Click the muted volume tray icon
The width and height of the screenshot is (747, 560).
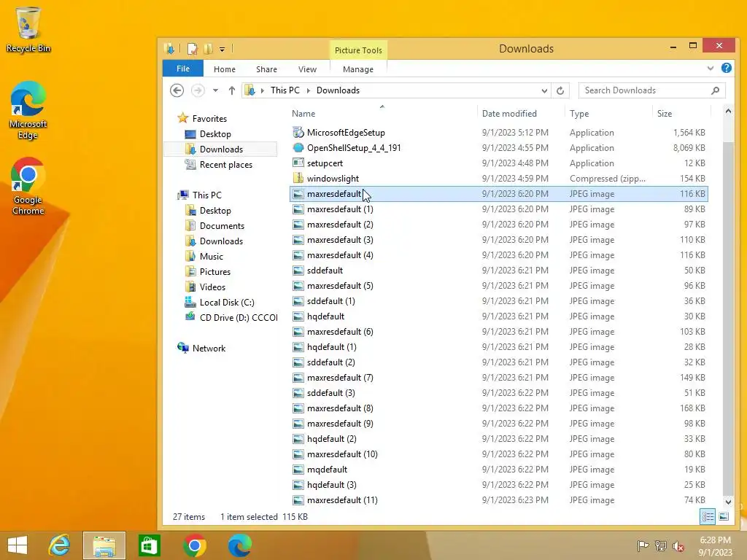tap(678, 546)
